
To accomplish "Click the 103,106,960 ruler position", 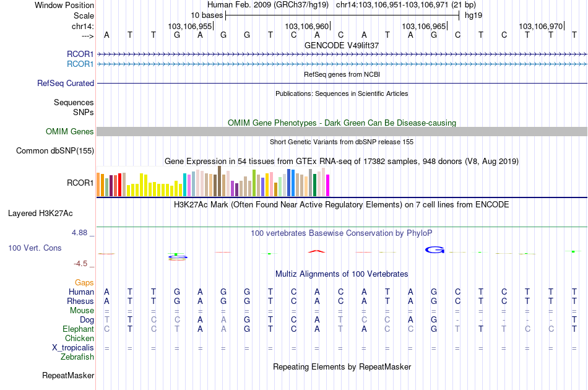I will [x=307, y=26].
